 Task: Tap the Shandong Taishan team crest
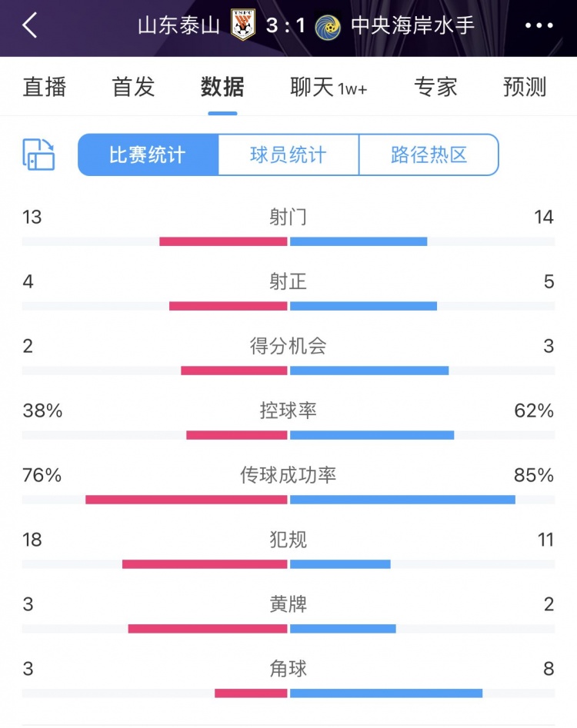pos(243,25)
